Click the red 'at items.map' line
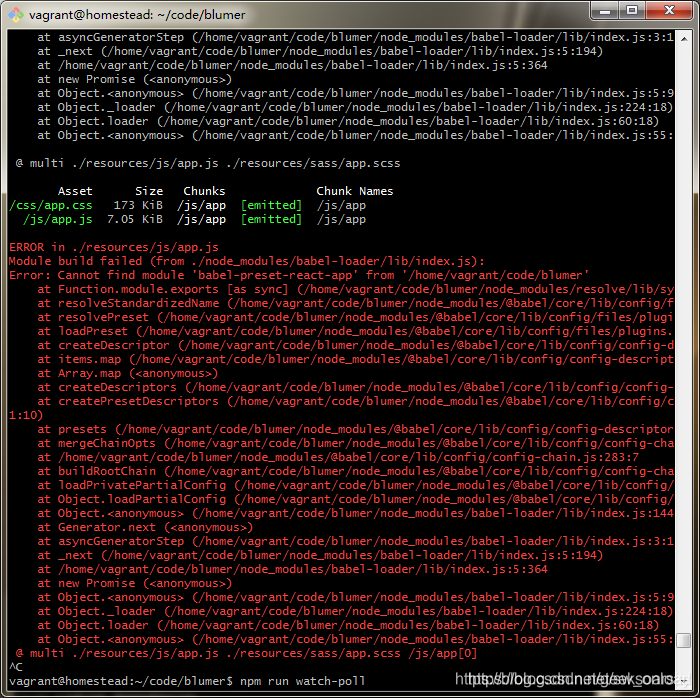The width and height of the screenshot is (700, 698). 355,359
